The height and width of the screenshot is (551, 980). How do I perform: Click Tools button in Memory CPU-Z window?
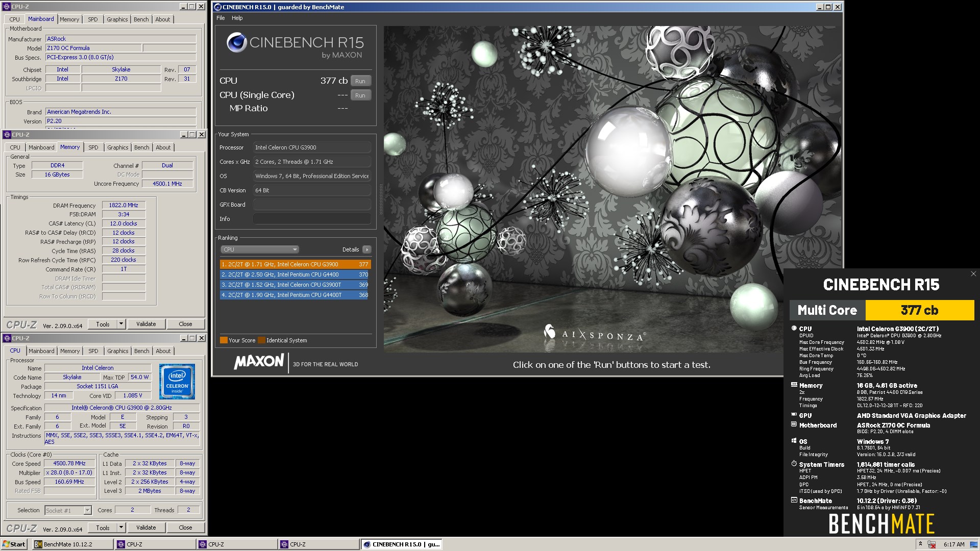click(103, 324)
